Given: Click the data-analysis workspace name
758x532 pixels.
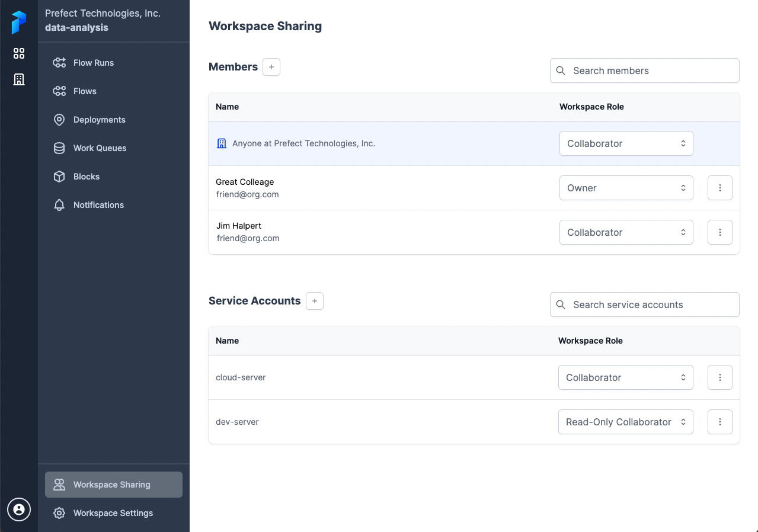Looking at the screenshot, I should click(x=76, y=27).
